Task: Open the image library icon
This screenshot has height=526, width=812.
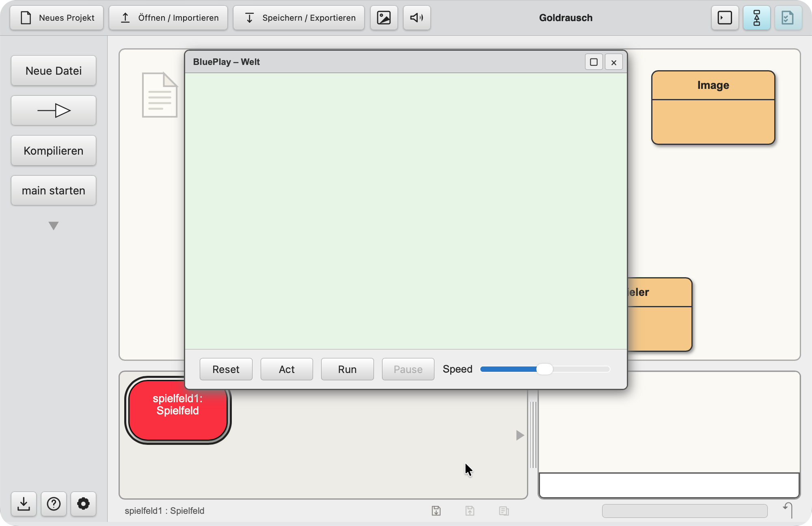Action: click(x=384, y=18)
